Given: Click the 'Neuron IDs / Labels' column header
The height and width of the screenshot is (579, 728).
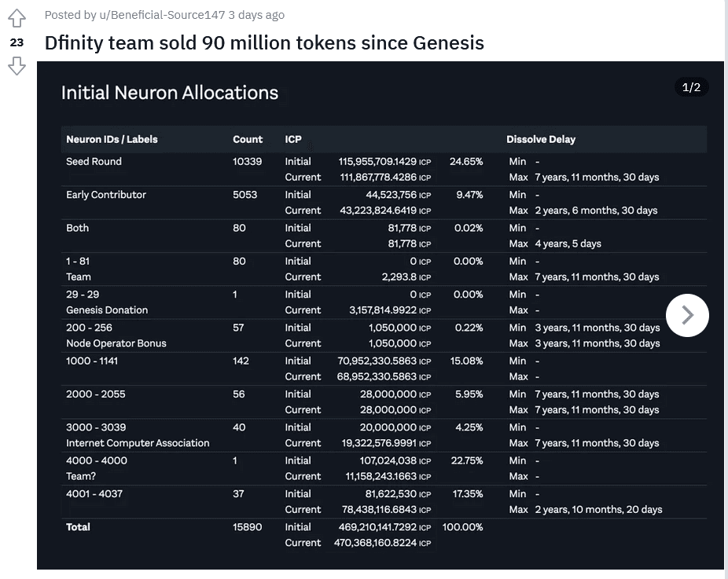Looking at the screenshot, I should tap(112, 139).
